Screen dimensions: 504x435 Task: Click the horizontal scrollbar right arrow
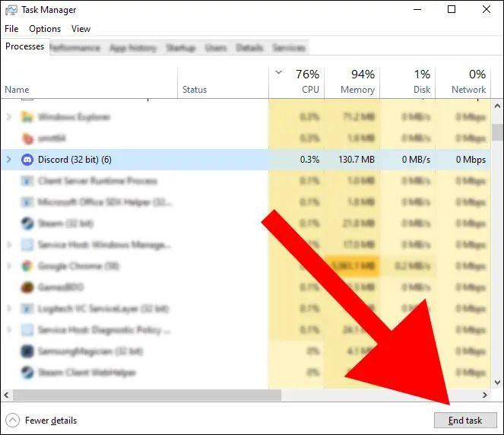[x=485, y=395]
